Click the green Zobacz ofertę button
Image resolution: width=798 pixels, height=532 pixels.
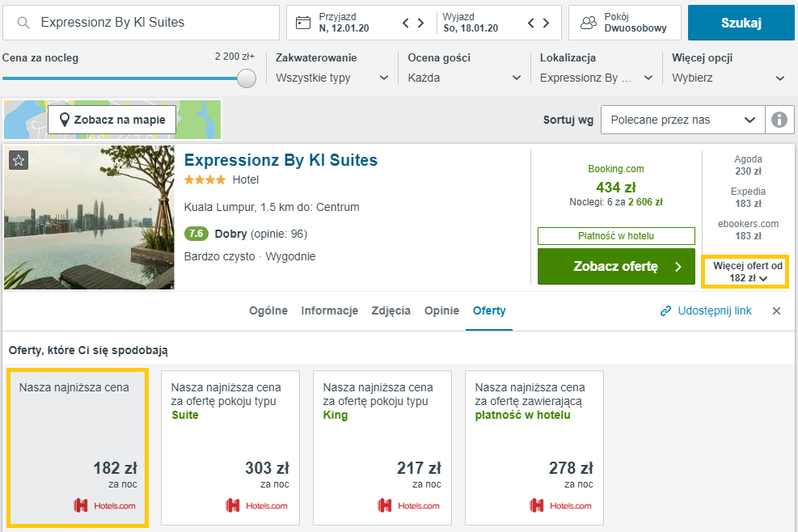tap(616, 266)
